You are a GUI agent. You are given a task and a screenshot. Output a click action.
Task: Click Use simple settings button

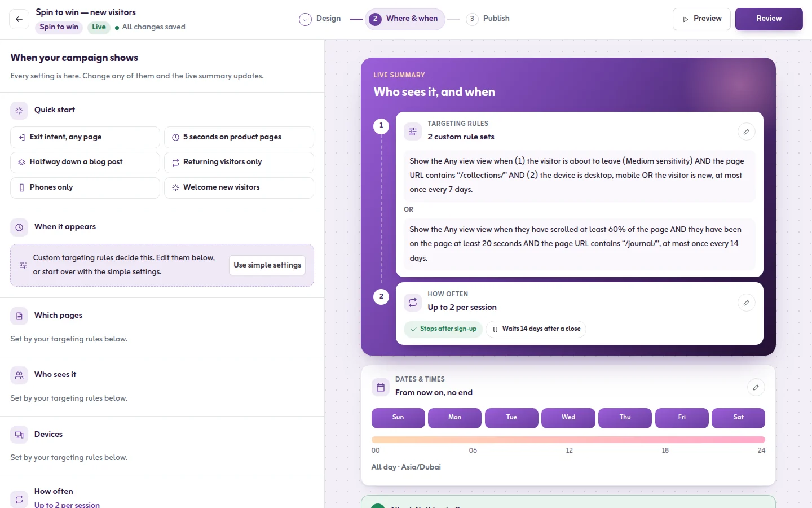pyautogui.click(x=267, y=265)
